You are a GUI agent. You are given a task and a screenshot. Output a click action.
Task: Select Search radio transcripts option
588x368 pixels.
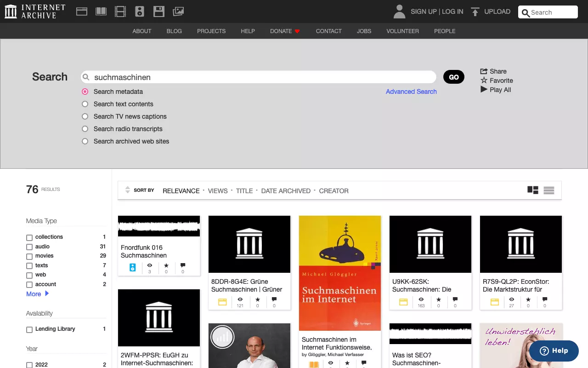click(85, 129)
